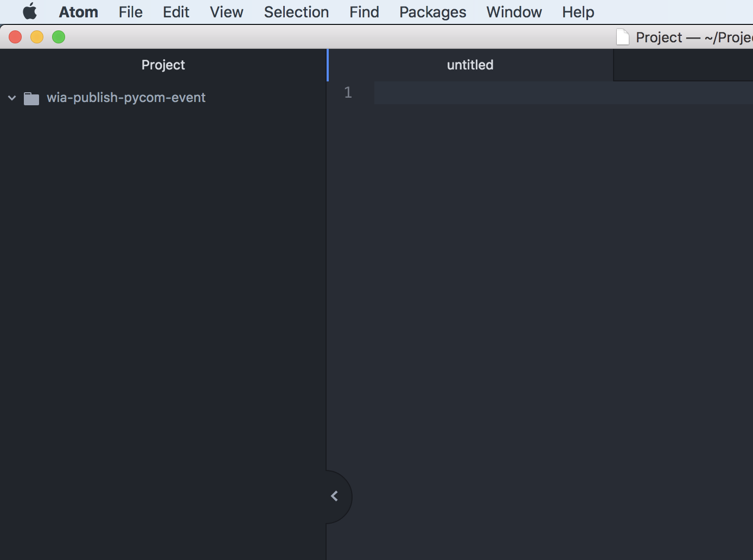Open the Help menu
Screen dimensions: 753x560
point(578,12)
